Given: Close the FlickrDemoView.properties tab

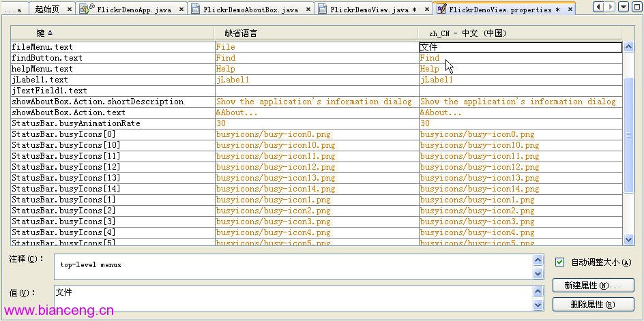Looking at the screenshot, I should pyautogui.click(x=570, y=9).
